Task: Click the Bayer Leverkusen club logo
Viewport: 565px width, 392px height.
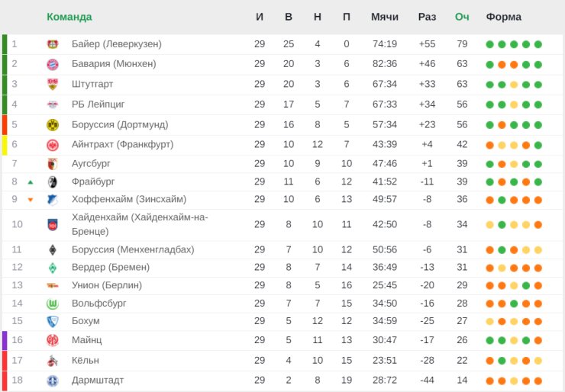Action: coord(53,44)
